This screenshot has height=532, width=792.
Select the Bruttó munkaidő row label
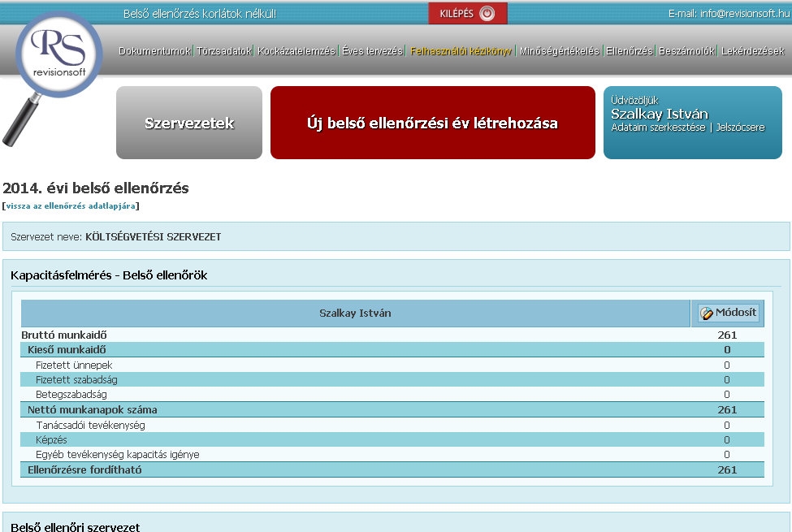(x=64, y=335)
